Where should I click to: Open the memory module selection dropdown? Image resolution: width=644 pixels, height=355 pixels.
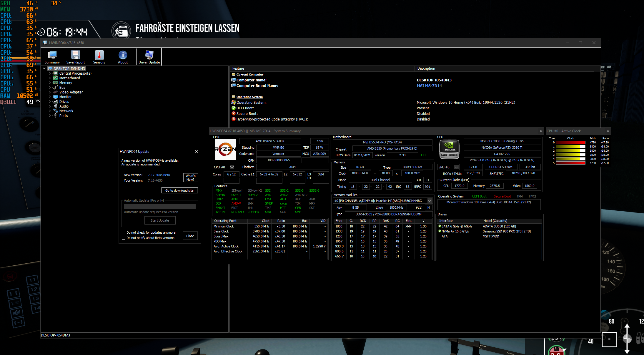[430, 201]
